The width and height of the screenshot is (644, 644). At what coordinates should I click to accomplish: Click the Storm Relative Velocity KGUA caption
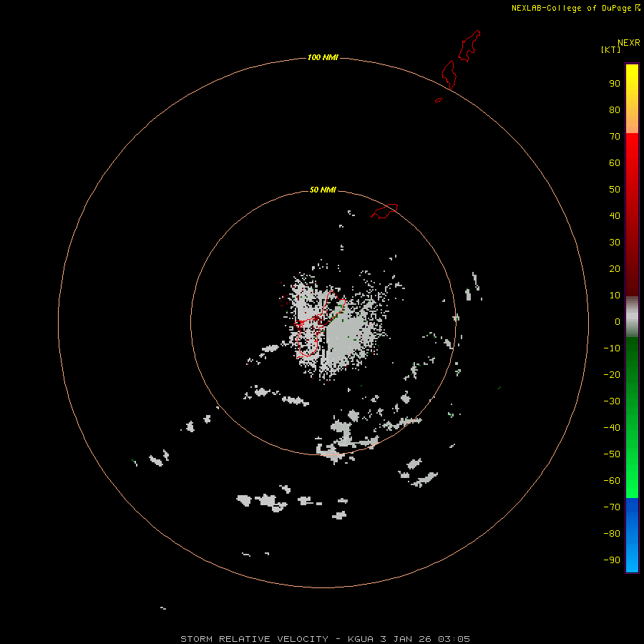[325, 639]
